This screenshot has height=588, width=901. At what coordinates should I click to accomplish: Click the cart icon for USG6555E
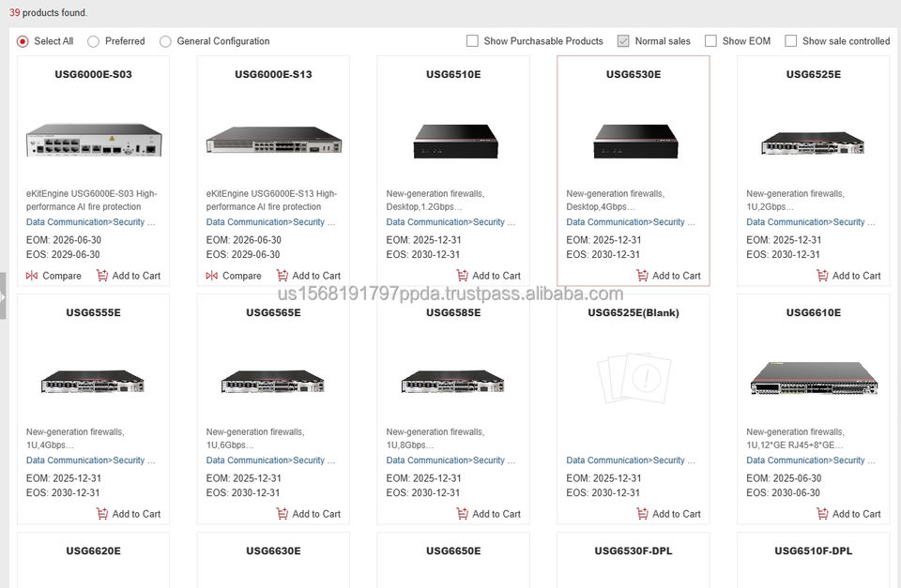point(102,514)
